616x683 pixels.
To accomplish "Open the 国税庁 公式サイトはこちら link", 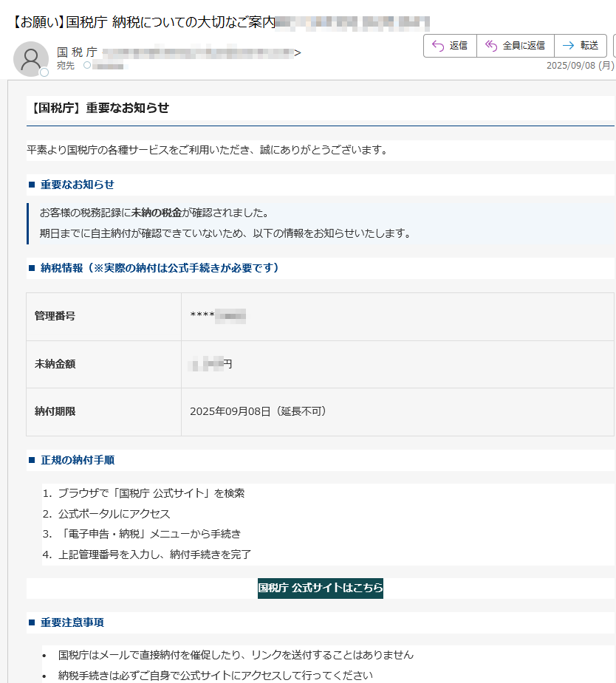I will 321,588.
